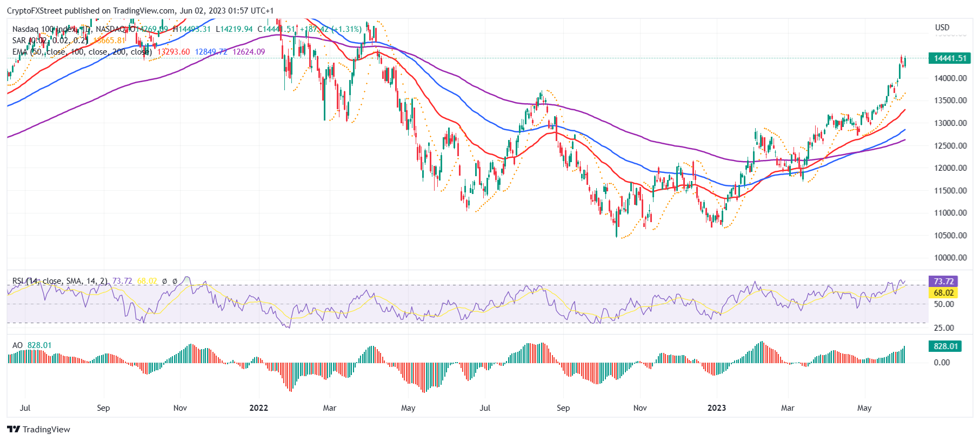
Task: Click the 2022 label on time axis
Action: (x=258, y=408)
